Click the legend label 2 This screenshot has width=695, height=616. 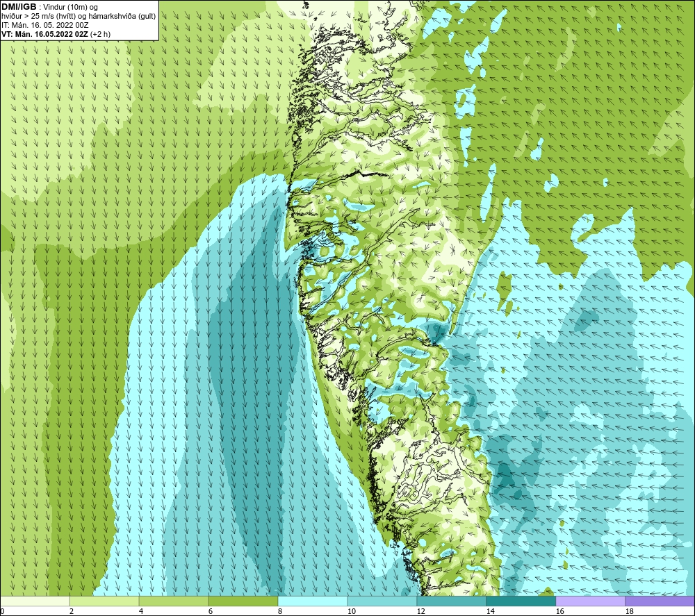coord(71,612)
